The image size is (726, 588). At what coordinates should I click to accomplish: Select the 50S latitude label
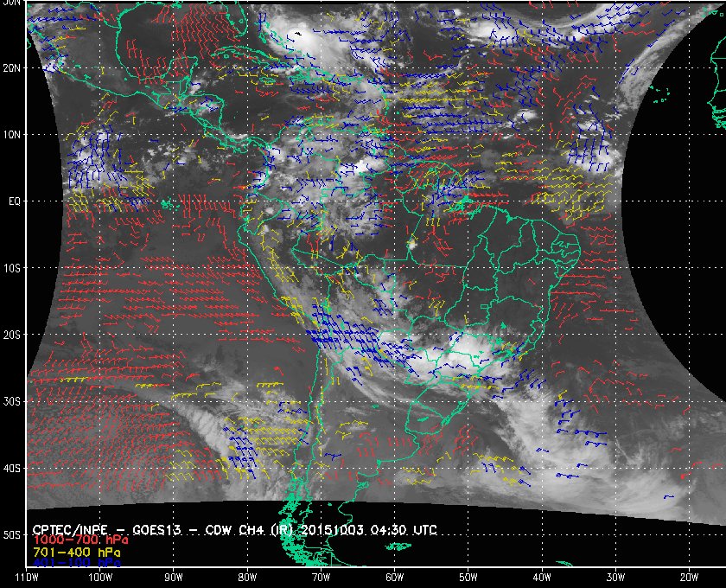[11, 534]
